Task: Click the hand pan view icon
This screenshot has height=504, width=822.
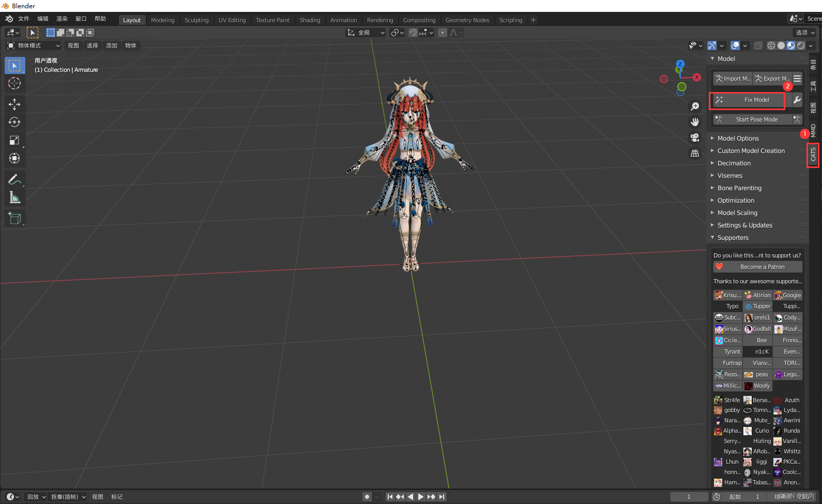Action: pyautogui.click(x=695, y=122)
